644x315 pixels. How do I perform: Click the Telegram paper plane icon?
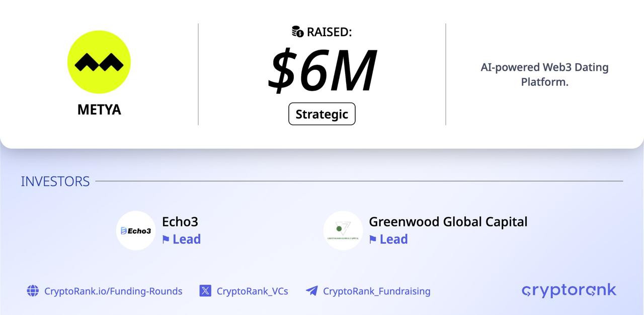[x=312, y=290]
